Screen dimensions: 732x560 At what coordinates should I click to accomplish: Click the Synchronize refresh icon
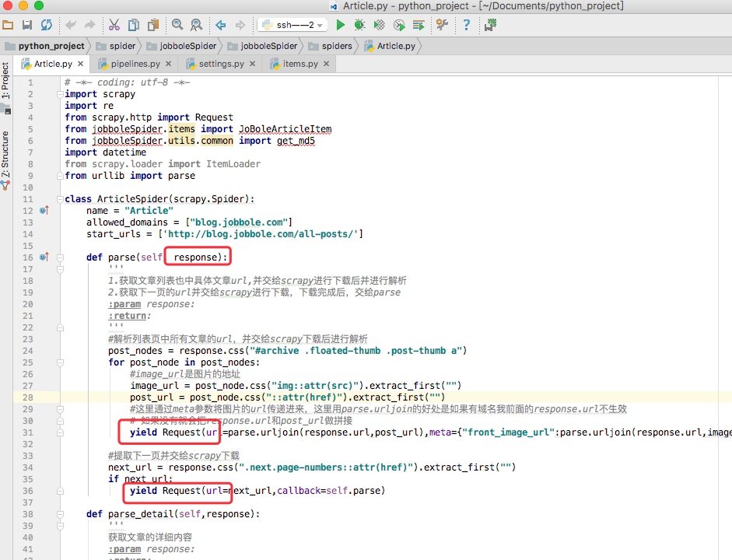pyautogui.click(x=47, y=25)
